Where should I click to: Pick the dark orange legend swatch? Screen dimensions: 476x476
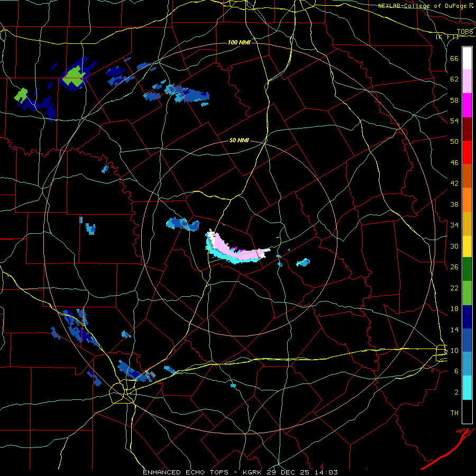467,176
